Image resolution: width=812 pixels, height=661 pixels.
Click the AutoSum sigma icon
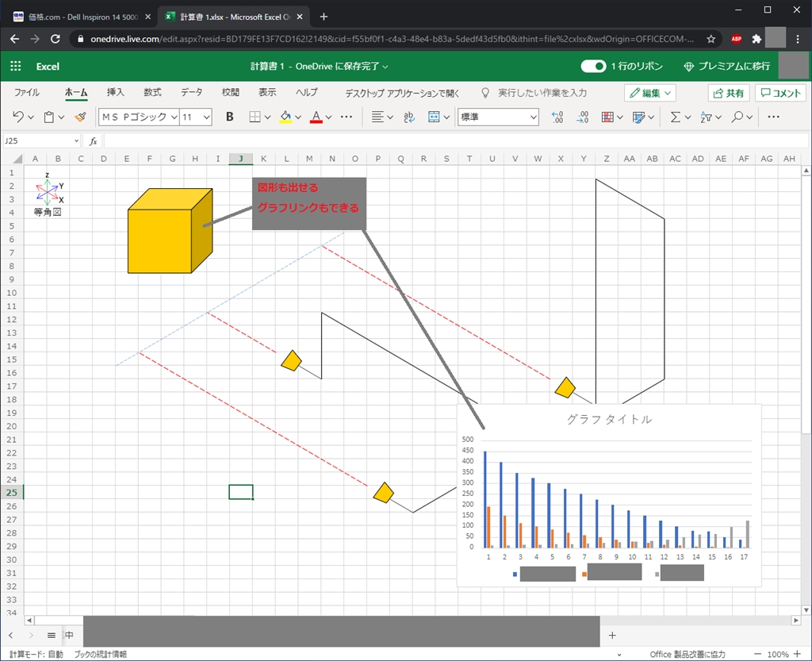tap(676, 117)
